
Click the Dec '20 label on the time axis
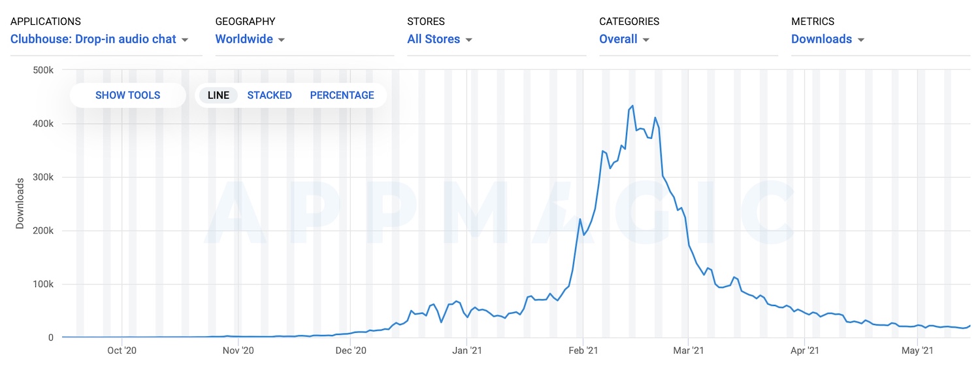351,351
